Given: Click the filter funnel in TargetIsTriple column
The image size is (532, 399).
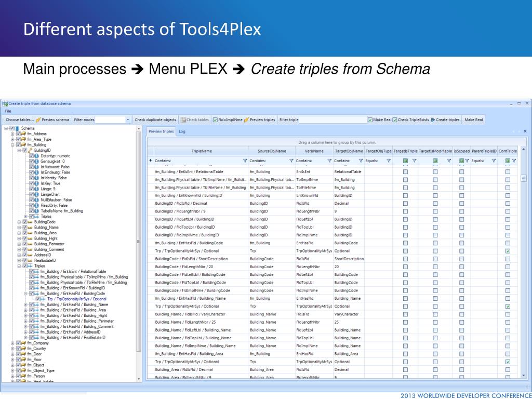Looking at the screenshot, I should coord(414,161).
